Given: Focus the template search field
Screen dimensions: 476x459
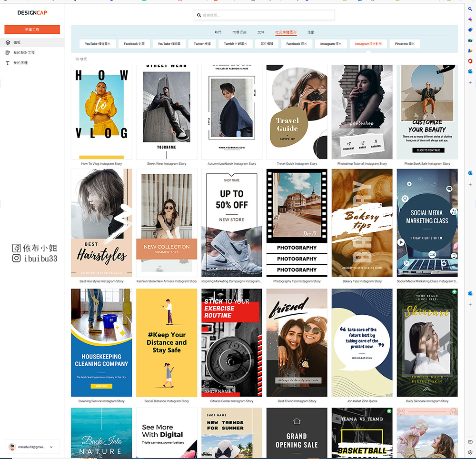Looking at the screenshot, I should click(264, 15).
